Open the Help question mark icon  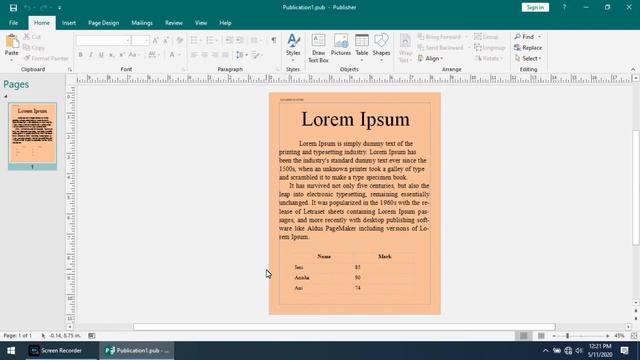point(564,7)
